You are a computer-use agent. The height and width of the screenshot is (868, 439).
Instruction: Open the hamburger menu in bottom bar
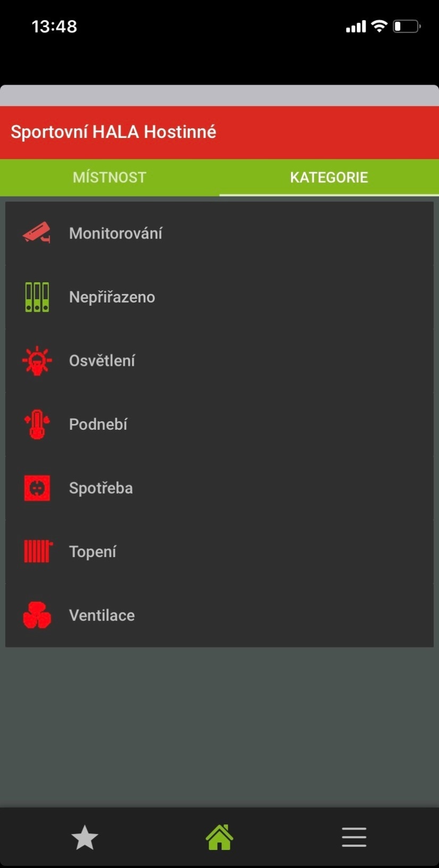click(354, 837)
